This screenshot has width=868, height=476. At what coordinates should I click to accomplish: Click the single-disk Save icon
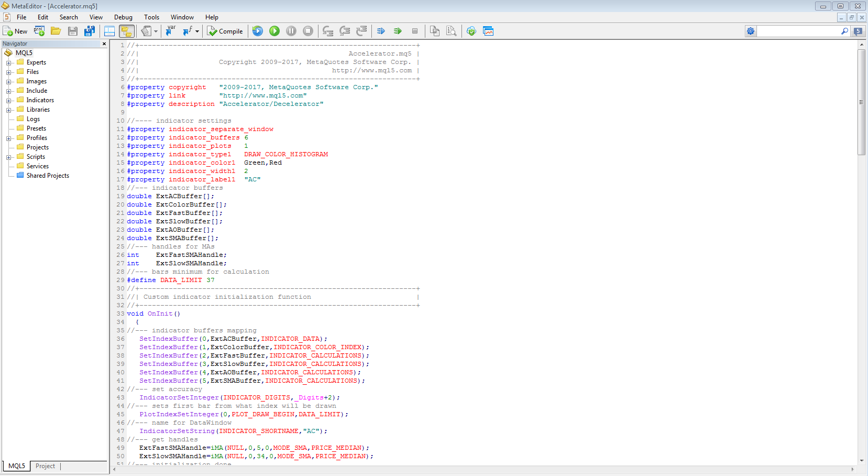pos(73,31)
